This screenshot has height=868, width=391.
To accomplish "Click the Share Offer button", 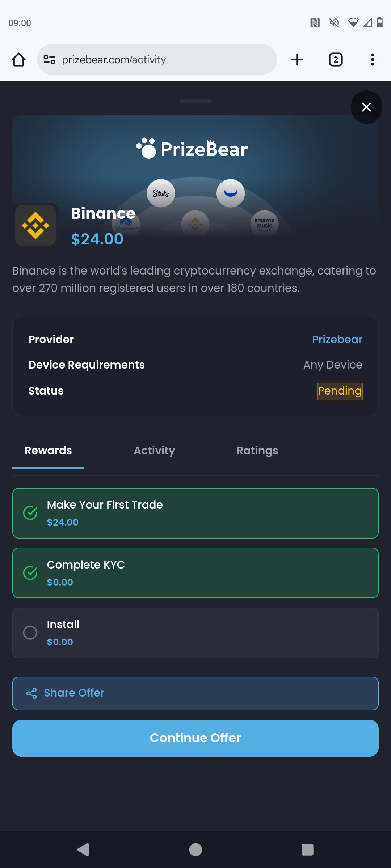I will coord(195,693).
